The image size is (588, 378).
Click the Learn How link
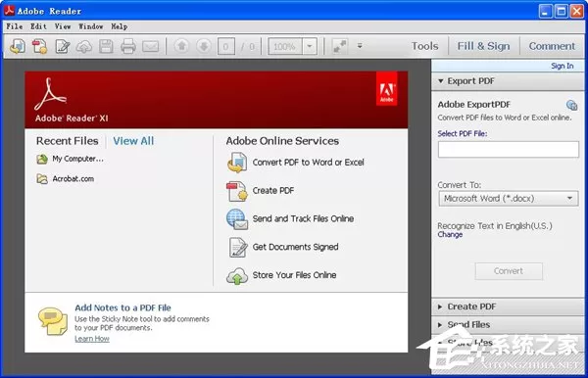92,339
